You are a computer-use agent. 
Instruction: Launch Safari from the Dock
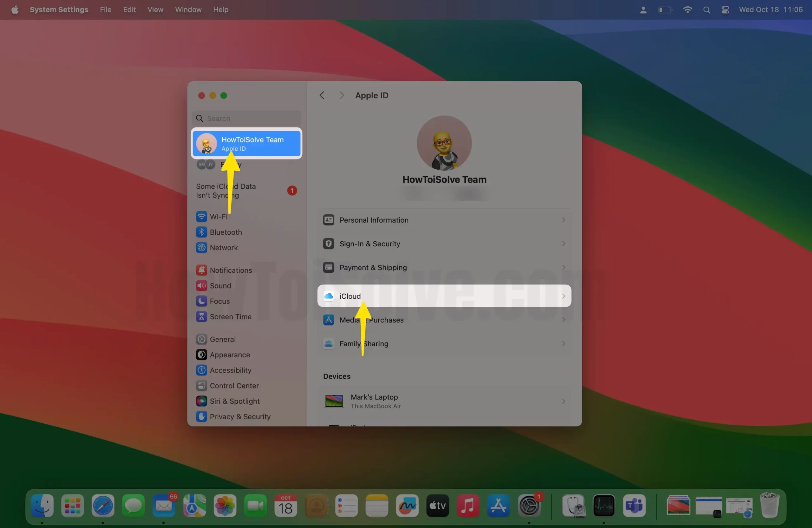(x=103, y=505)
